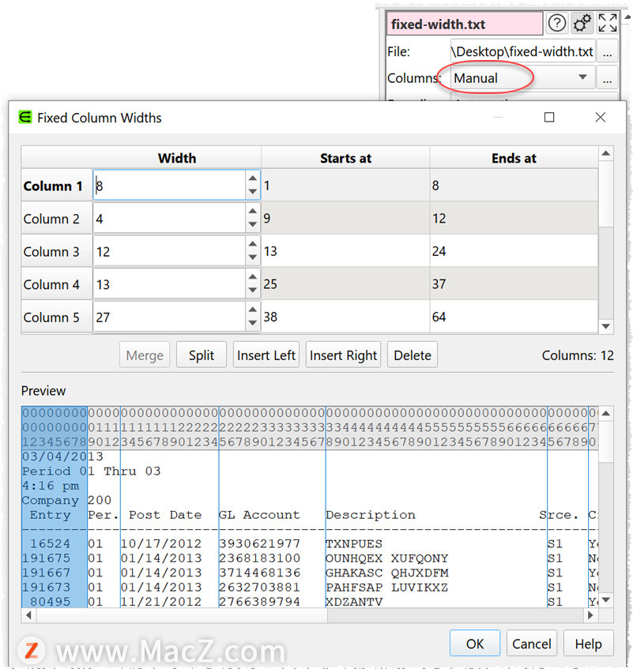
Task: Click the Column 5 width field showing 27
Action: point(169,317)
